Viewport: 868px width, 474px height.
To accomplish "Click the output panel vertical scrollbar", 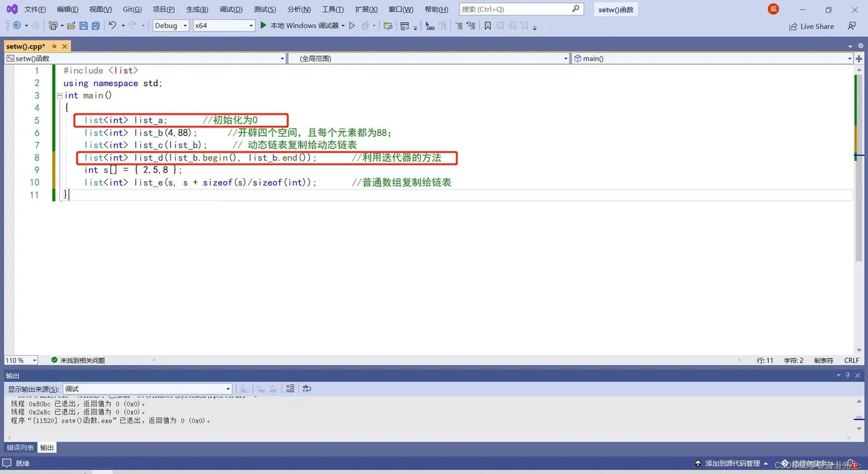I will click(x=859, y=413).
